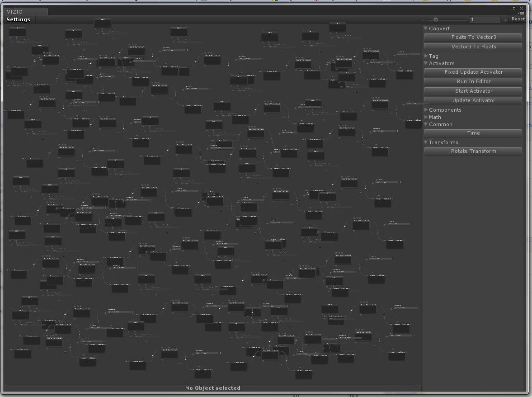Click the zoom slider handle
The image size is (532, 397).
(x=436, y=20)
